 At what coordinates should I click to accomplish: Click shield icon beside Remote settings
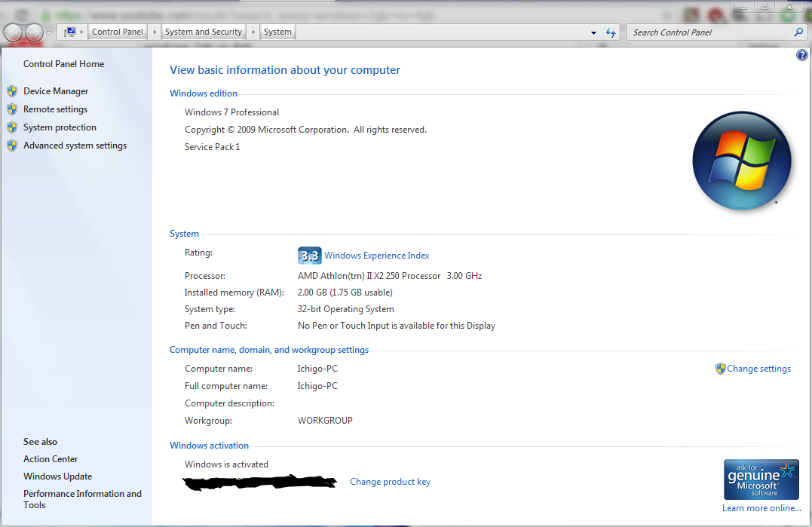click(12, 110)
